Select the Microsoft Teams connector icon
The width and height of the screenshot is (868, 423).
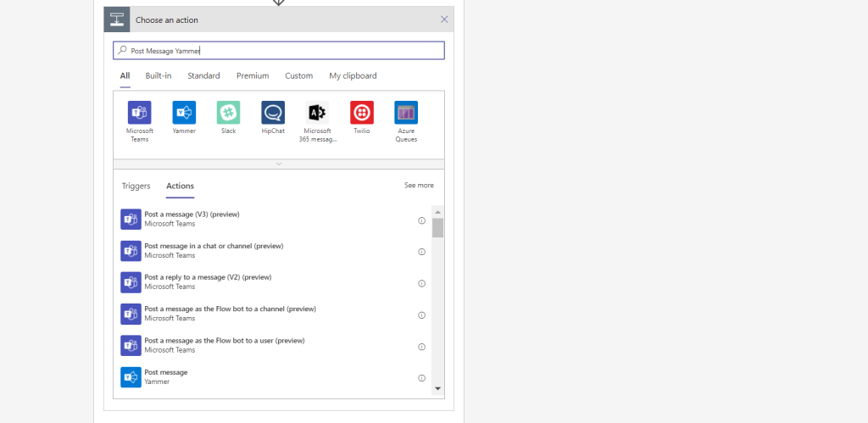tap(139, 113)
